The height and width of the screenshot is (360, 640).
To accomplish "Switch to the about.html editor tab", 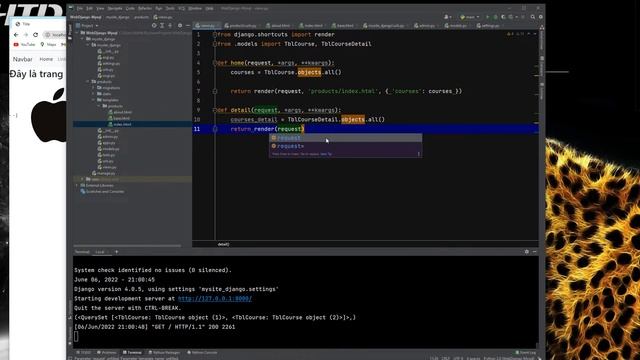I will pos(280,26).
